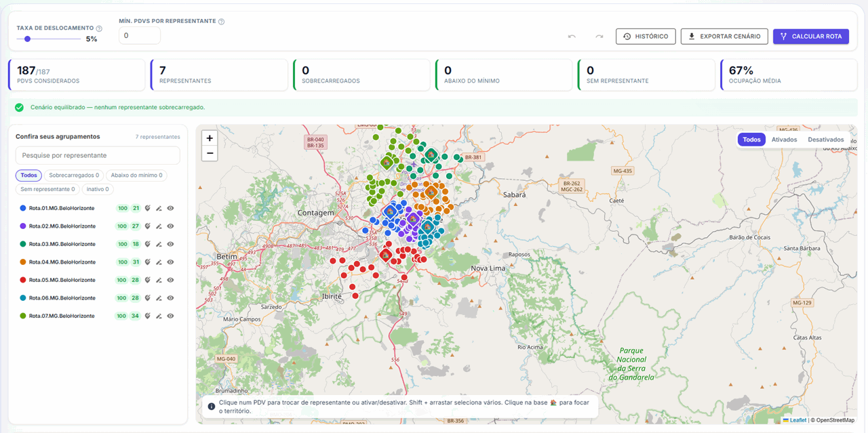Click the location-check pin icon for Rota.05.MG.BeloHorizonte
This screenshot has height=433, width=868.
(148, 281)
